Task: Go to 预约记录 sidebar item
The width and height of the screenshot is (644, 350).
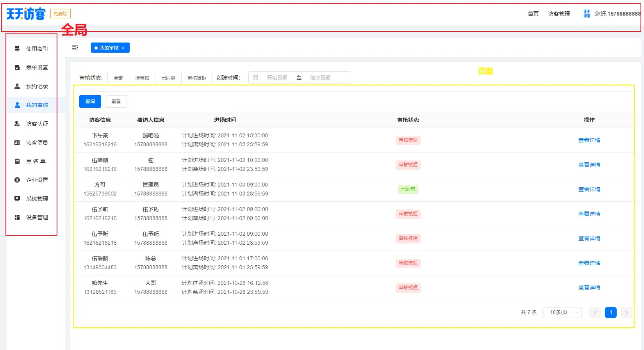Action: tap(37, 86)
